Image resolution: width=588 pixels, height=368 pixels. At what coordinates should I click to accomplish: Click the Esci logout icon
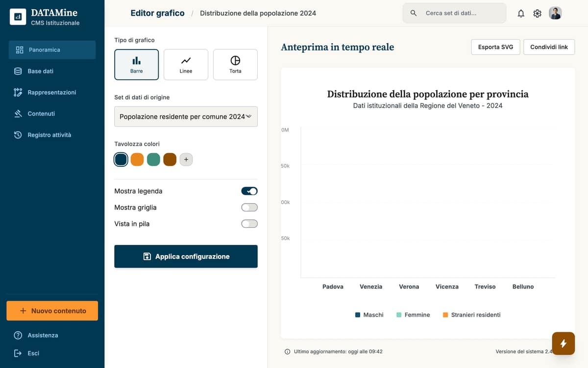(18, 353)
